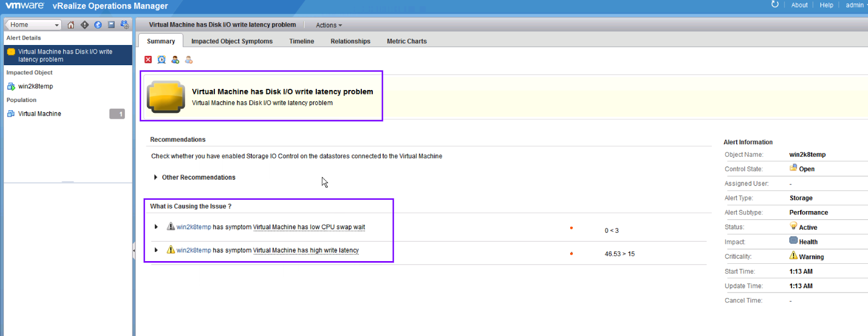Open the Actions dropdown menu
Screen dimensions: 868x336
(329, 26)
